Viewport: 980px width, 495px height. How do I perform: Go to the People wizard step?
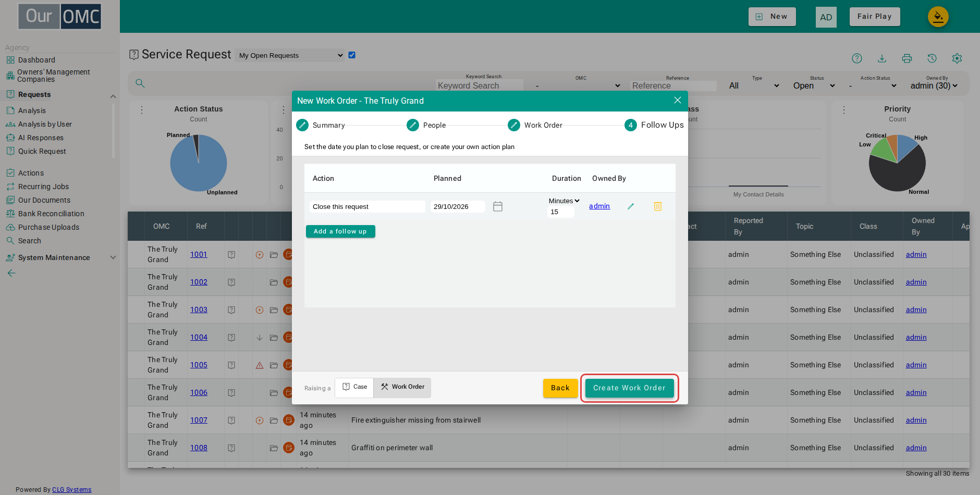426,125
